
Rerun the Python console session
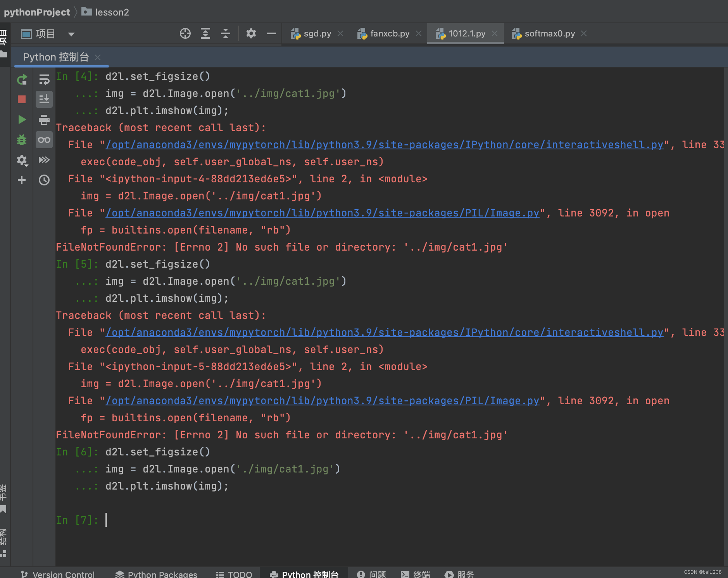click(22, 80)
